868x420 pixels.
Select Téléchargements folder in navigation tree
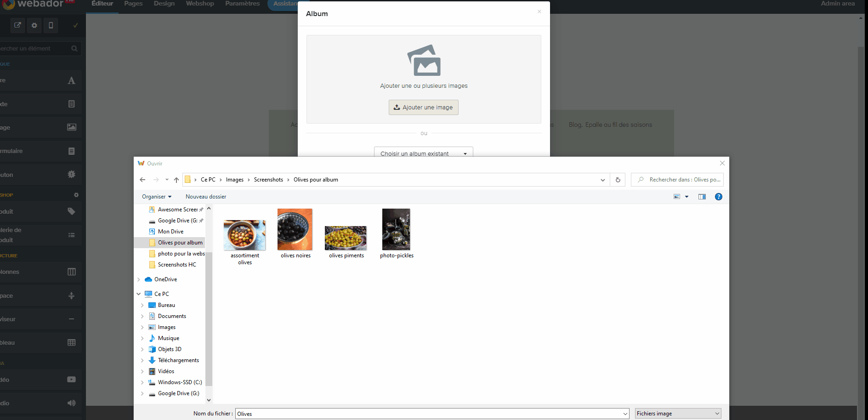coord(178,360)
